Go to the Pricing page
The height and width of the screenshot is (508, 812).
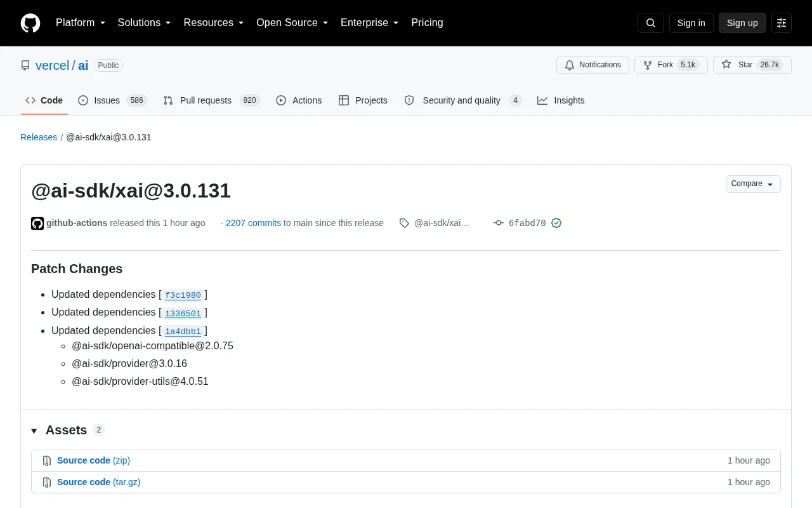tap(427, 23)
